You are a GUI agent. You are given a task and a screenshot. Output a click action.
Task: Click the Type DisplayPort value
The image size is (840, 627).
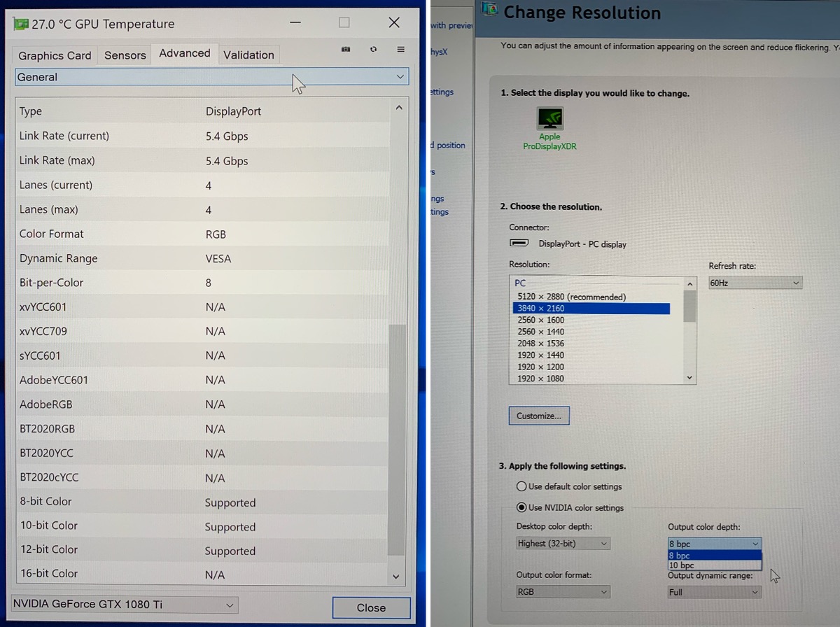[x=233, y=112]
